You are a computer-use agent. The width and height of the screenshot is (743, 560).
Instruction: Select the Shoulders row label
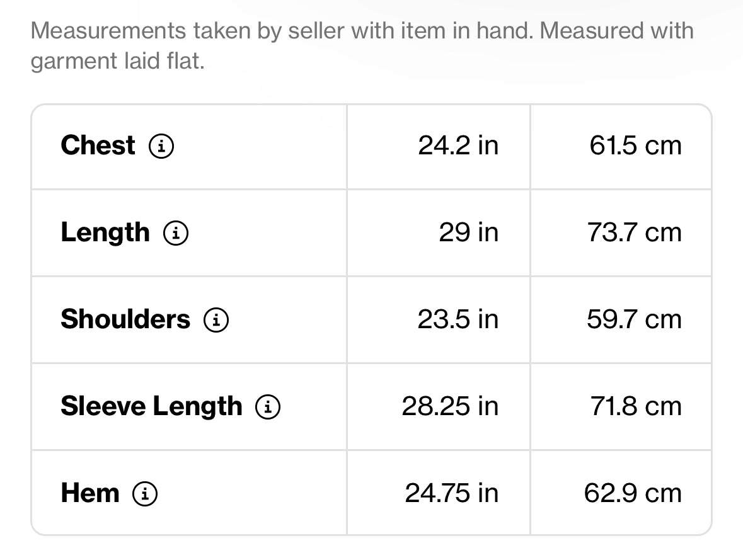(x=125, y=319)
